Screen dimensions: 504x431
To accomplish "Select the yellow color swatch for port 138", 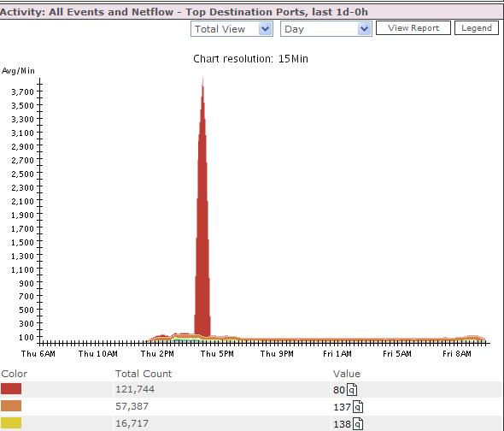I will (x=11, y=423).
